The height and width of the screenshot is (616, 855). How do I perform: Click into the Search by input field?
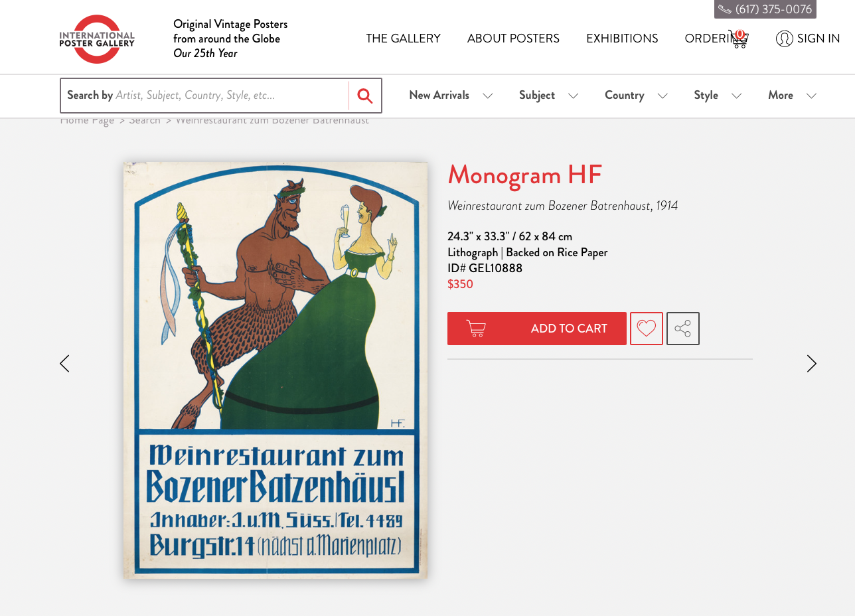click(204, 96)
